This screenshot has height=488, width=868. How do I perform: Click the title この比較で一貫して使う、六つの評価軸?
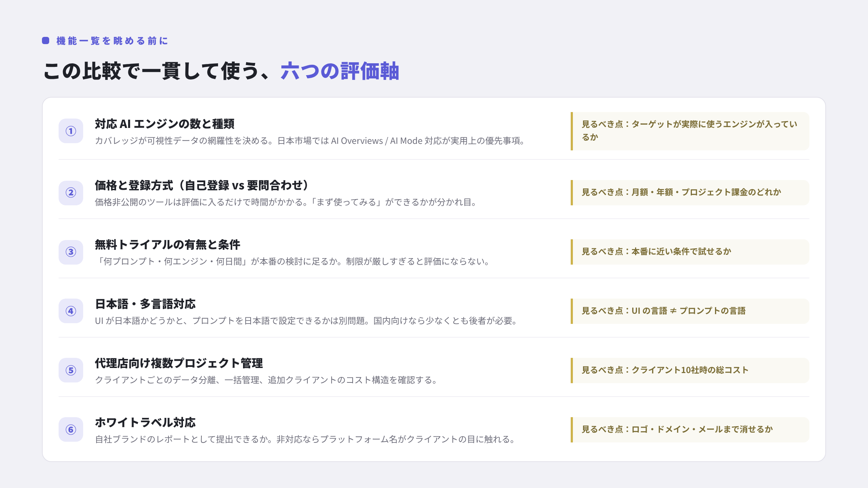click(221, 71)
